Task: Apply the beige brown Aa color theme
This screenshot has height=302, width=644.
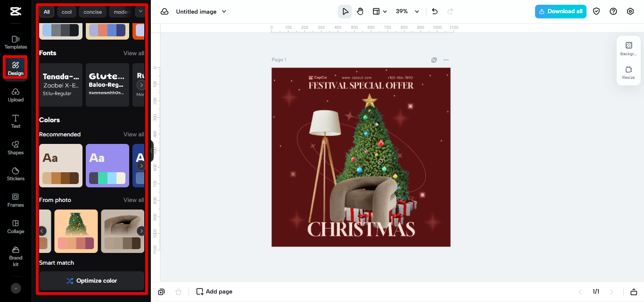Action: (61, 166)
